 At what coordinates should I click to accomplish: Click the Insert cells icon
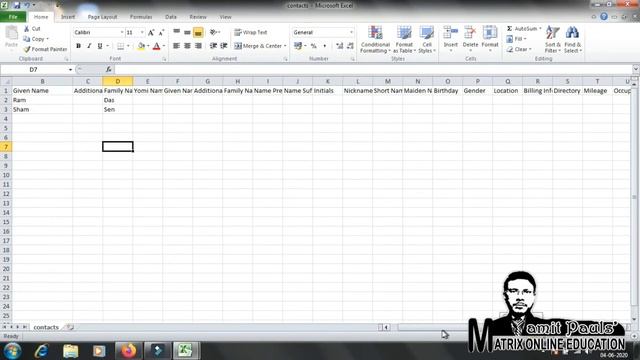pos(451,33)
